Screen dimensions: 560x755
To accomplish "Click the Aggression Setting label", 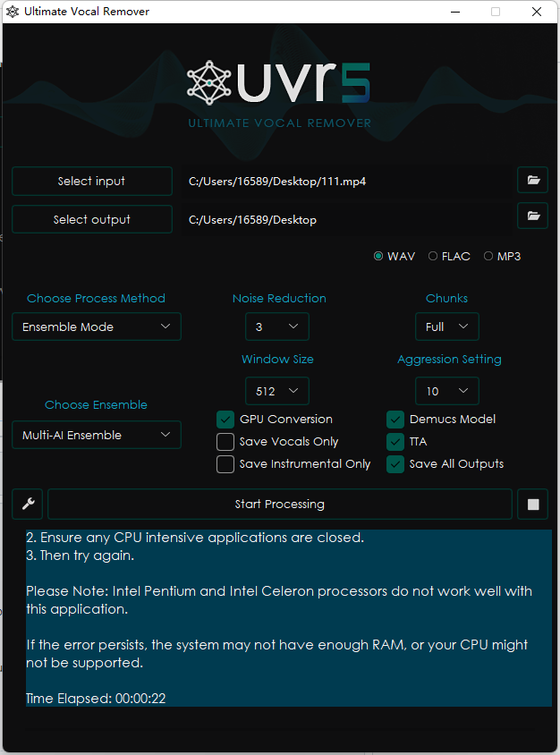I will click(x=449, y=360).
